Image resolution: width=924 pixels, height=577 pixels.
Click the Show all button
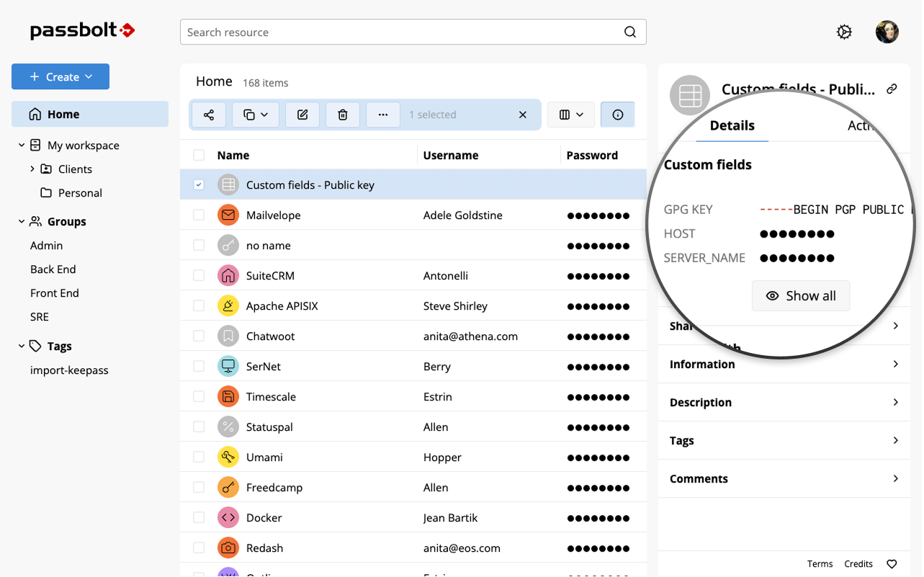tap(801, 296)
